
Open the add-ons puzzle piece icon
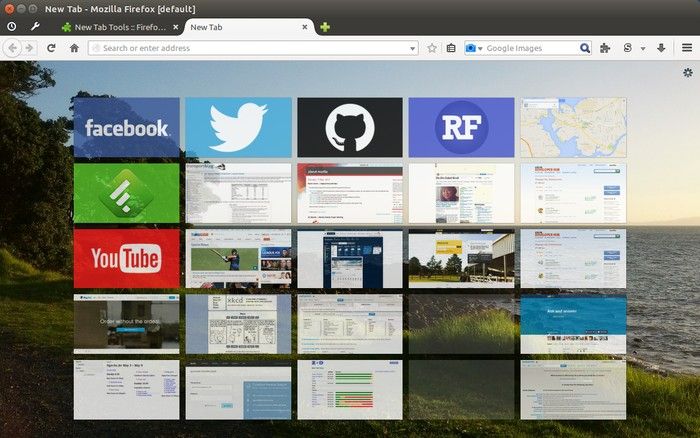click(x=605, y=48)
